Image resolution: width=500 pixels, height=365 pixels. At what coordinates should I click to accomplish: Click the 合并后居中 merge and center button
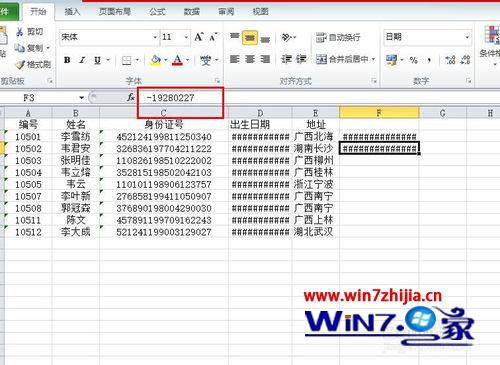click(342, 59)
